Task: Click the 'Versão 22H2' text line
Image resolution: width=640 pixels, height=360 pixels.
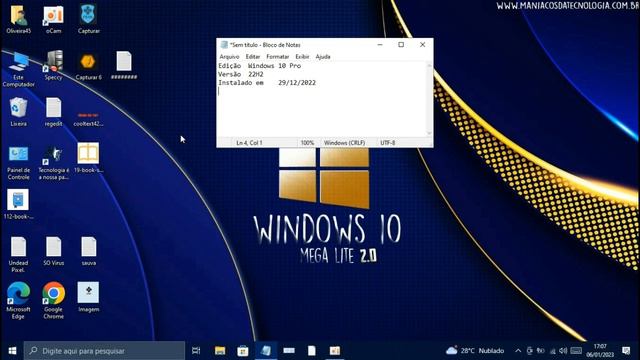Action: tap(241, 74)
